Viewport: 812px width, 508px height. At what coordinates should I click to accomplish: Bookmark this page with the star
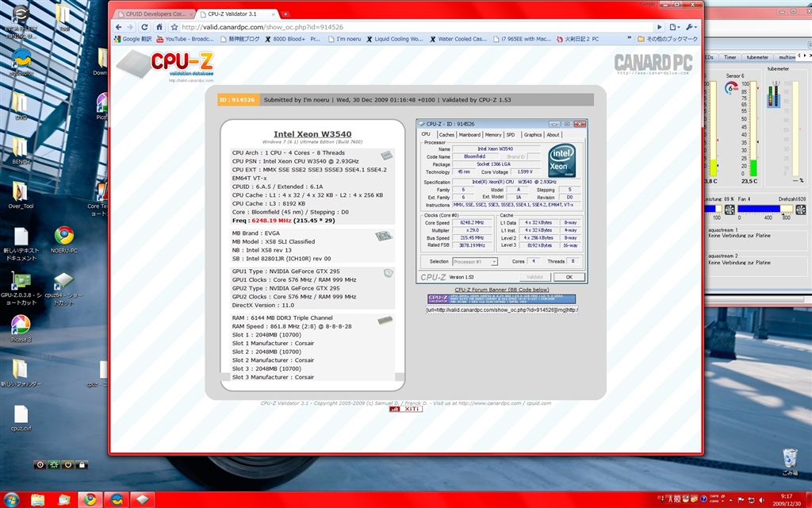pyautogui.click(x=174, y=27)
